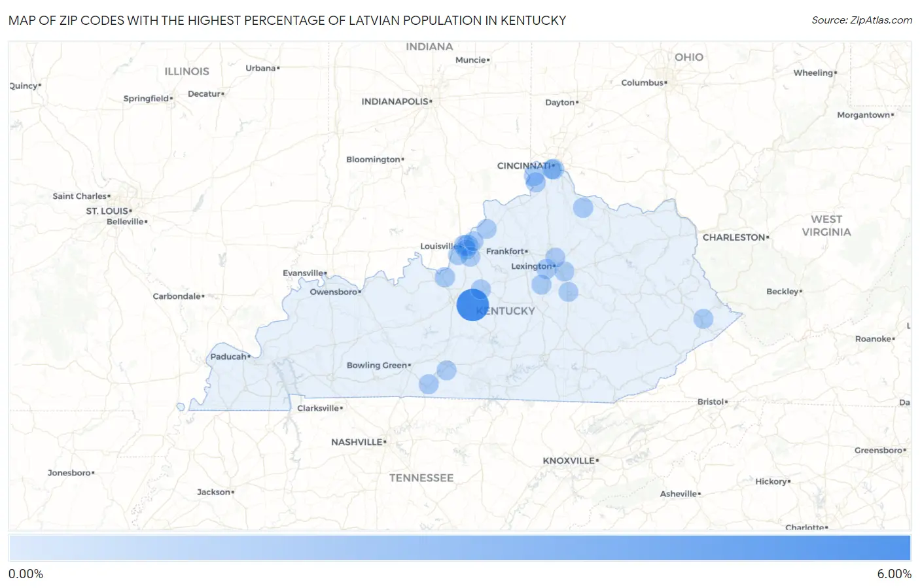Click the Bristol city label

click(x=711, y=402)
